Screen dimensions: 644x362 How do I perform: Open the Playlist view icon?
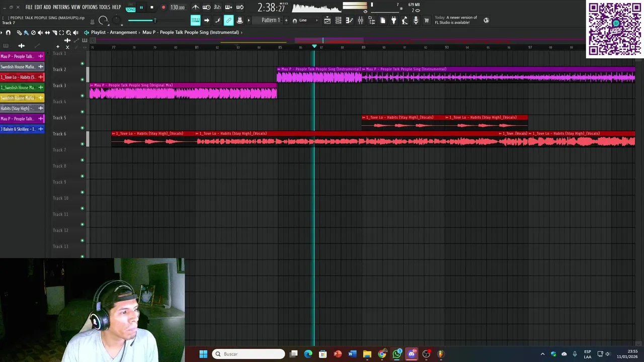click(x=327, y=20)
